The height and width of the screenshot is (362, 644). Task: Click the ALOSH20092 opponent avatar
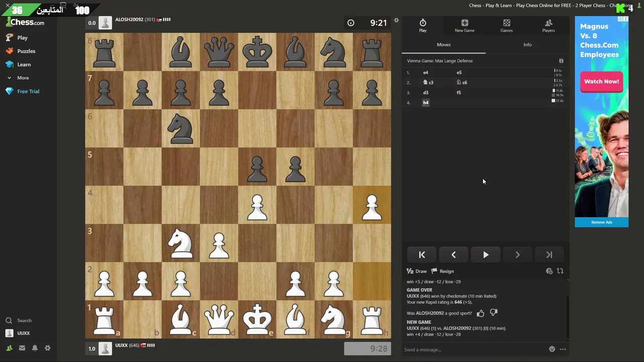tap(105, 23)
